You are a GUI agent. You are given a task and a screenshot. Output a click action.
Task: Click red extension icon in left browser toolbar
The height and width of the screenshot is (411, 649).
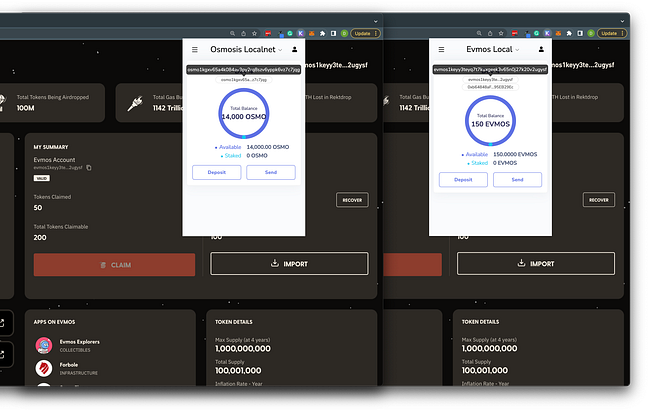pos(268,34)
